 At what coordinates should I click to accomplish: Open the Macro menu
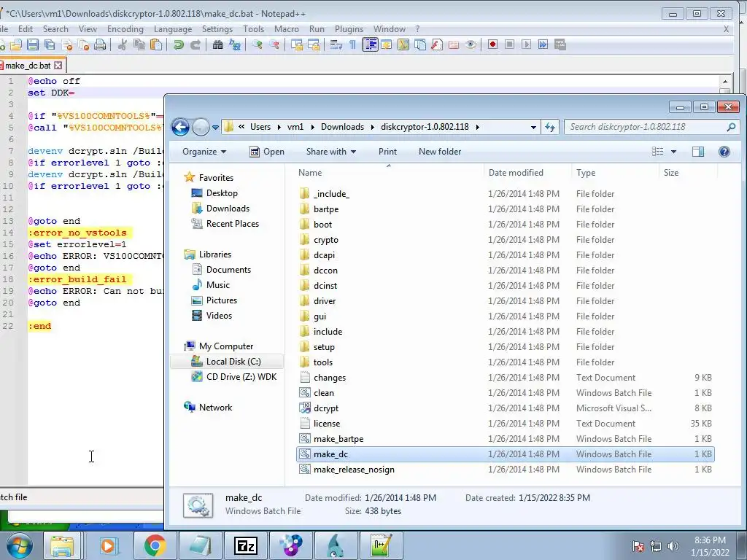pos(286,29)
